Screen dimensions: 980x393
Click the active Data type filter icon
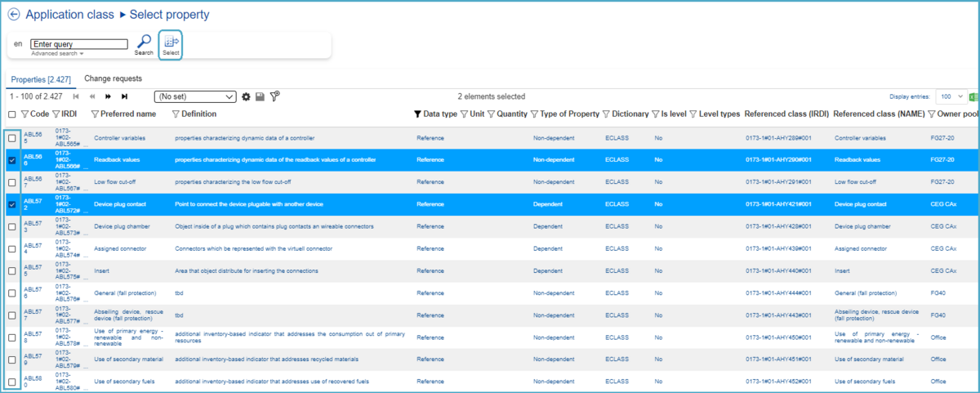pyautogui.click(x=417, y=114)
